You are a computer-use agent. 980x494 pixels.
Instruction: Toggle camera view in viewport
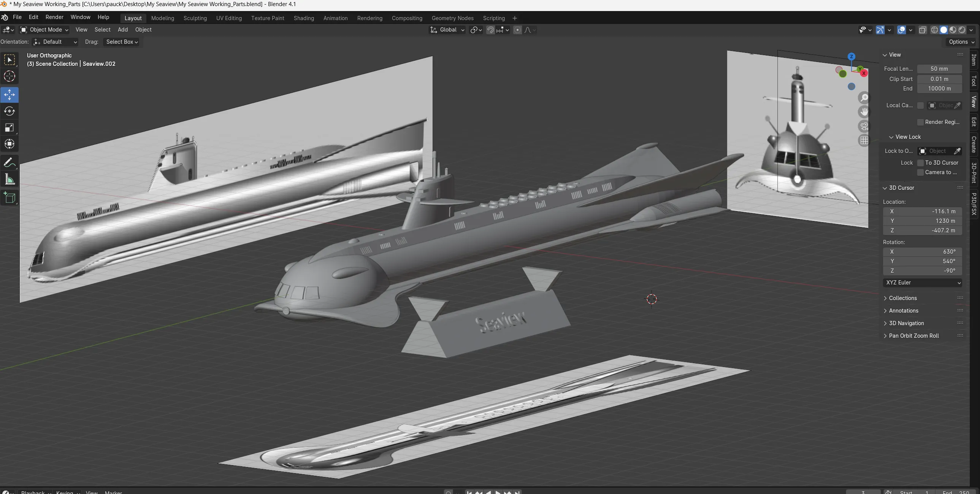tap(864, 126)
